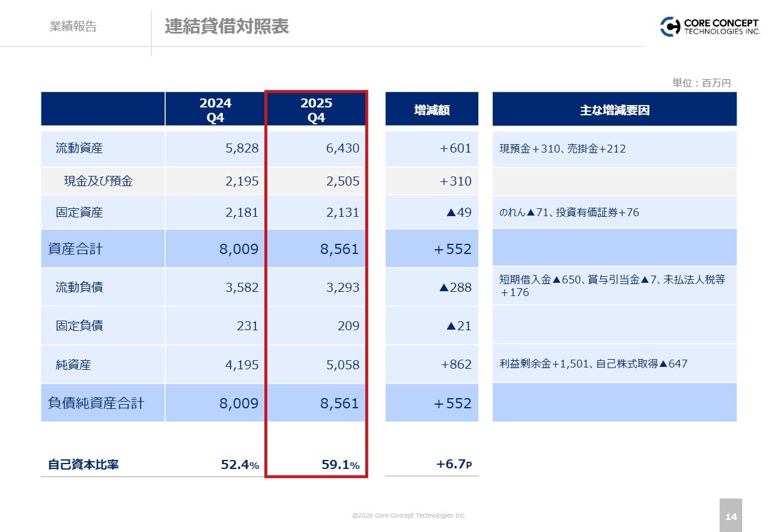Click the 負債純資産合計 row label
Image resolution: width=769 pixels, height=532 pixels.
pyautogui.click(x=96, y=403)
